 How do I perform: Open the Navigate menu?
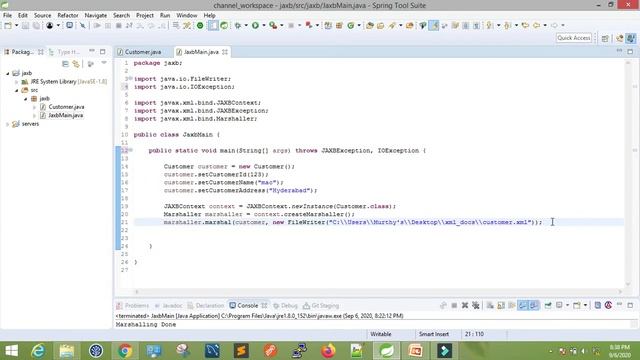[x=96, y=15]
